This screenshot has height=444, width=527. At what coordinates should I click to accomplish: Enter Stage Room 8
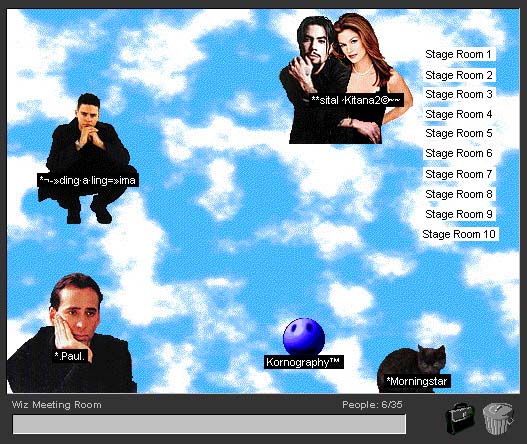click(x=459, y=194)
